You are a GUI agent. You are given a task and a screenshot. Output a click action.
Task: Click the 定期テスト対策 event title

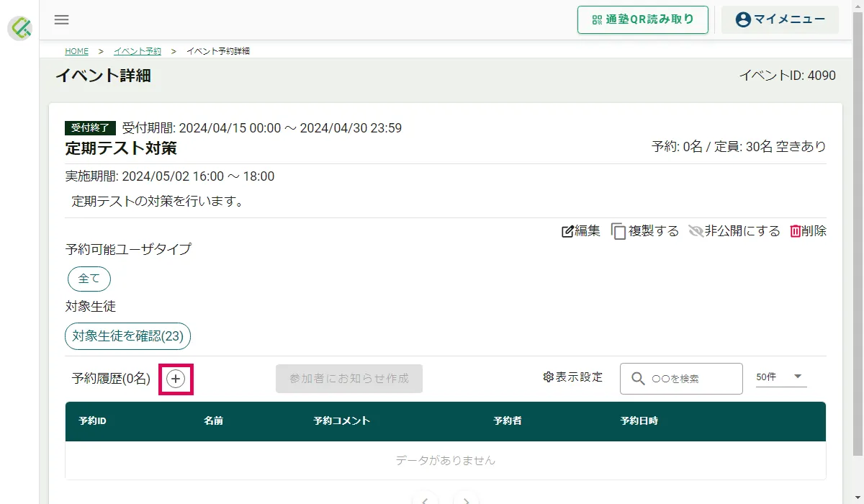[x=121, y=148]
